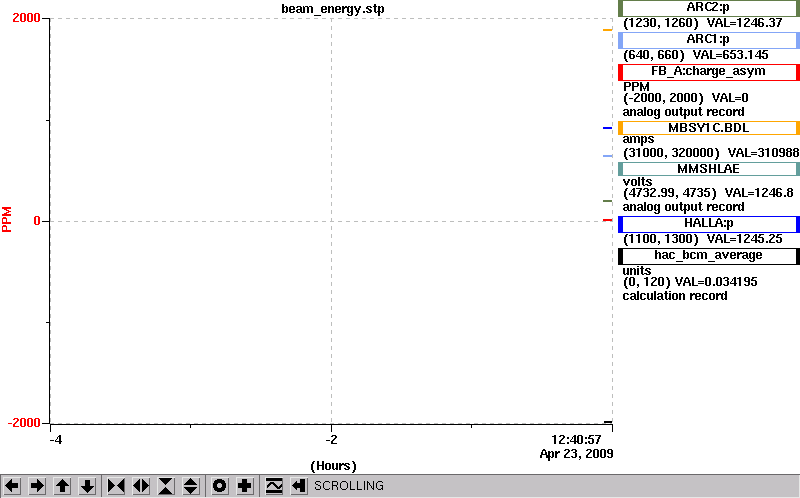Click the plus cross icon in toolbar

point(244,486)
